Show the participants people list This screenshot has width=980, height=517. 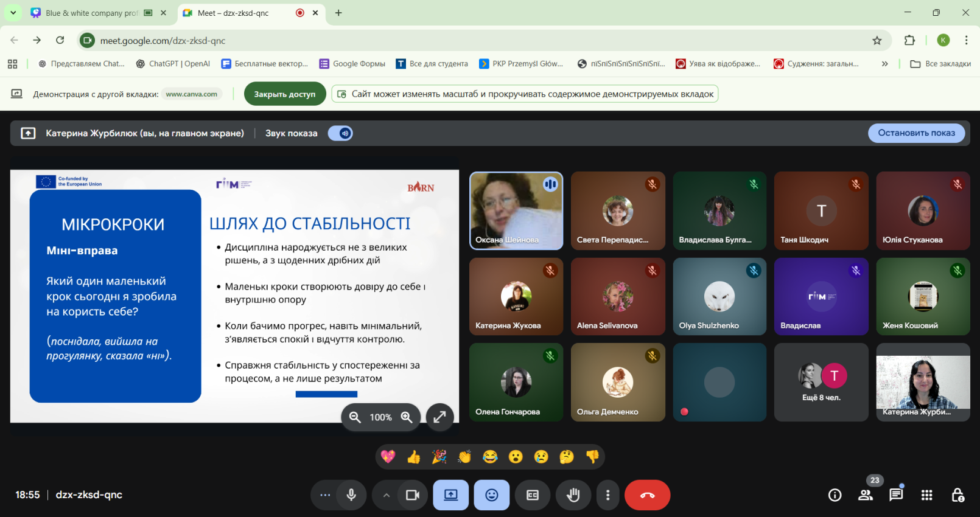(x=866, y=495)
